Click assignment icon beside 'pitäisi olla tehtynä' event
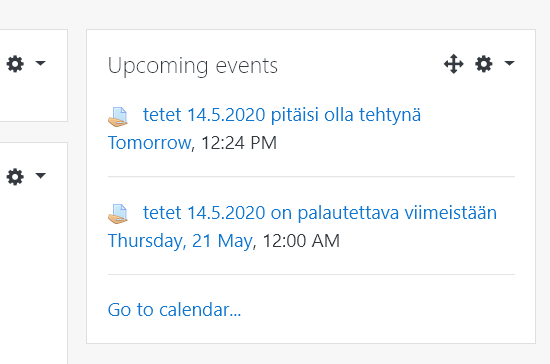 click(118, 116)
